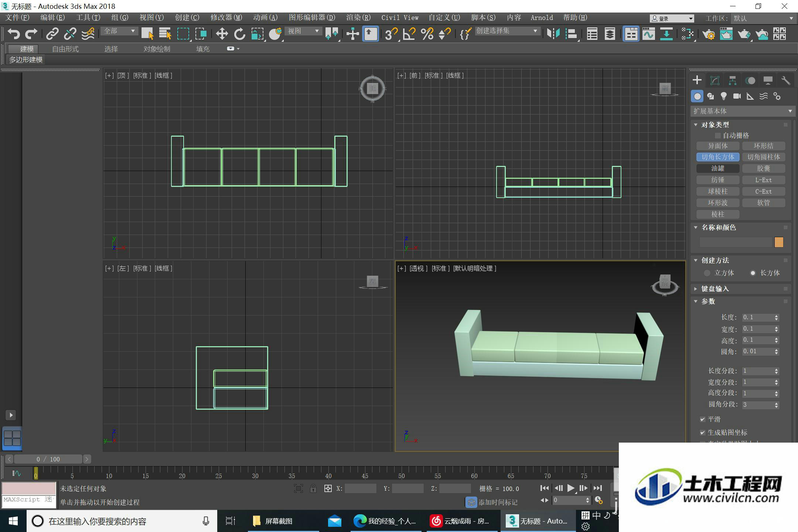Toggle Angle Snap
The height and width of the screenshot is (532, 798).
tap(409, 34)
